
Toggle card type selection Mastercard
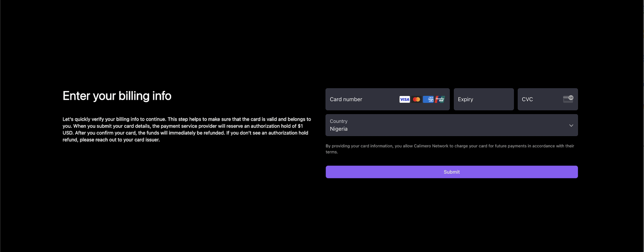click(x=416, y=99)
